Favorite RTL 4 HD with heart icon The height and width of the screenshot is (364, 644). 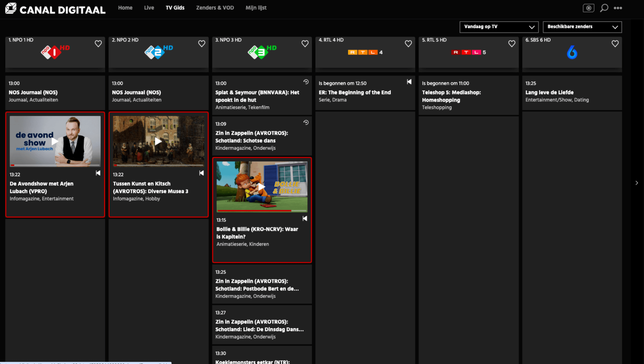point(408,43)
